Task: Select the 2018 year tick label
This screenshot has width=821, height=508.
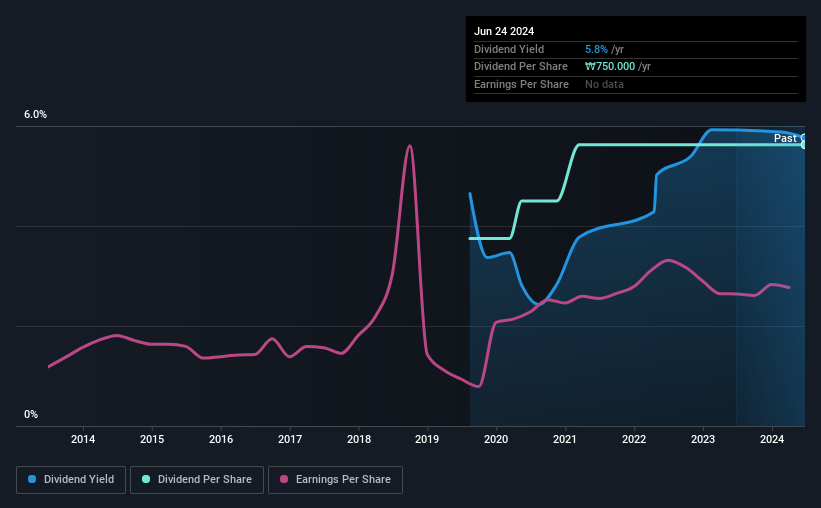Action: pos(359,439)
